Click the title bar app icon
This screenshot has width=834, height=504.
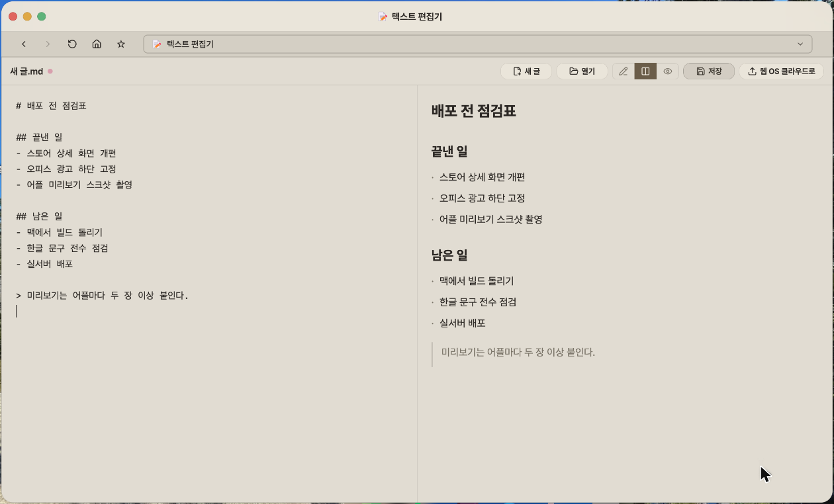coord(383,17)
